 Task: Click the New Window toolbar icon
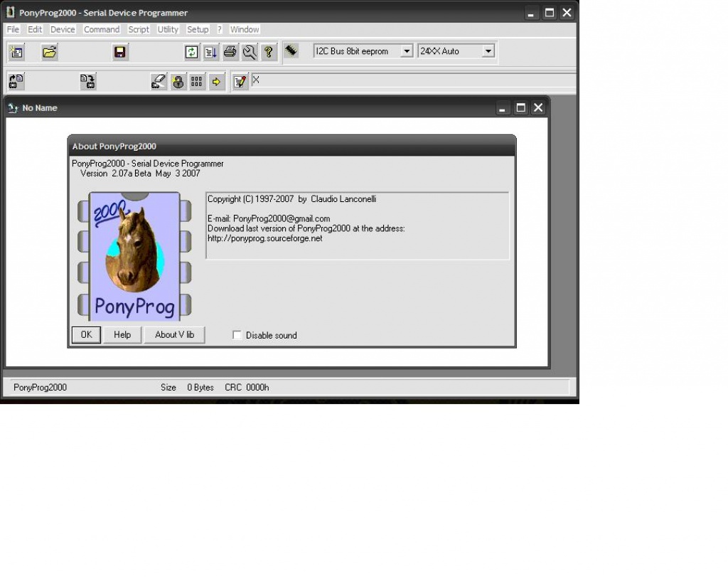[17, 52]
